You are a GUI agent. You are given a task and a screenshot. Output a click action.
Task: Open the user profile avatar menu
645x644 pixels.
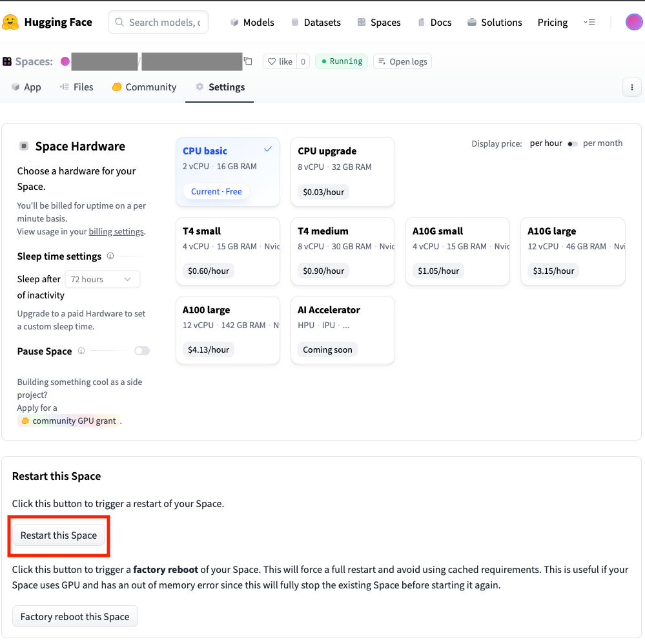pos(633,22)
